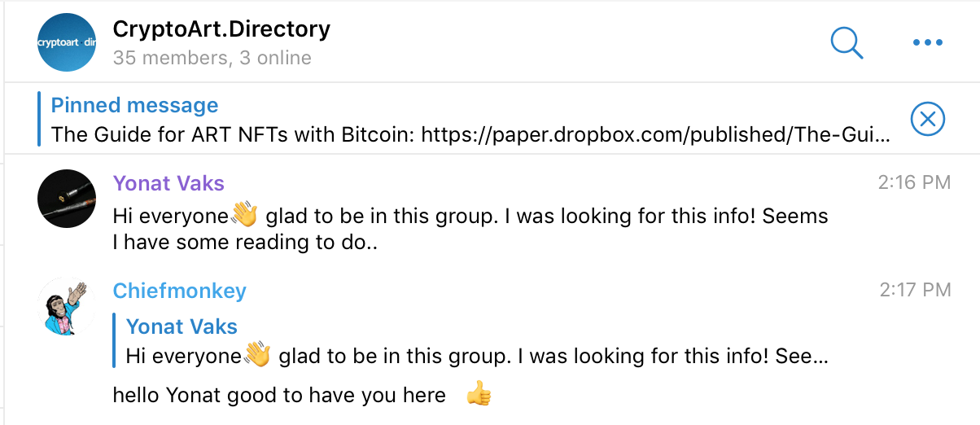The width and height of the screenshot is (980, 425).
Task: Click the 2:16 PM message timestamp
Action: (x=914, y=182)
